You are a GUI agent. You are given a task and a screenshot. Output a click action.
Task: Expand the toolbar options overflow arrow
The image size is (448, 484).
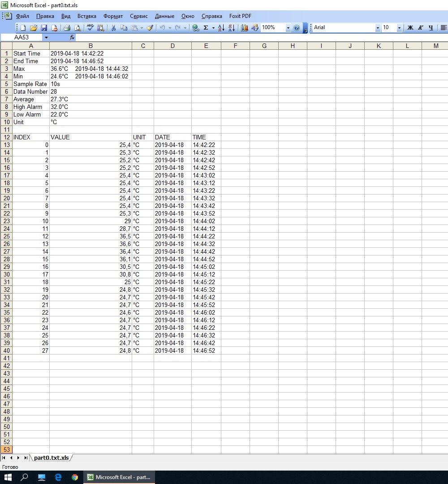coord(306,28)
